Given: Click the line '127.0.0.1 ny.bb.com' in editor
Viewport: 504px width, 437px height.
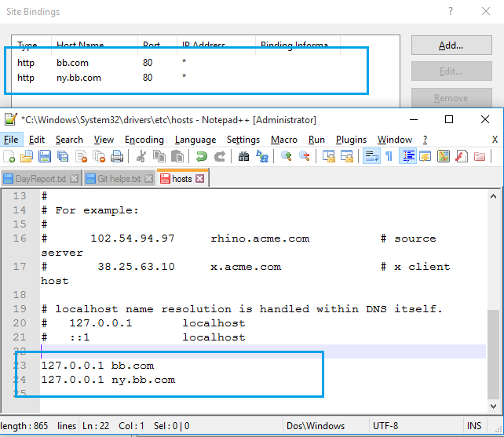Looking at the screenshot, I should (x=108, y=380).
